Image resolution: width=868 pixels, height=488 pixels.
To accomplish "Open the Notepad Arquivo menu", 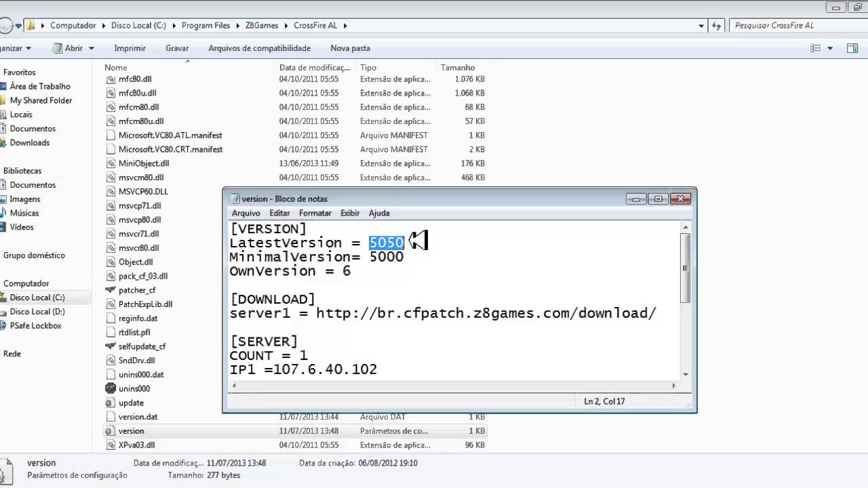I will click(x=246, y=213).
